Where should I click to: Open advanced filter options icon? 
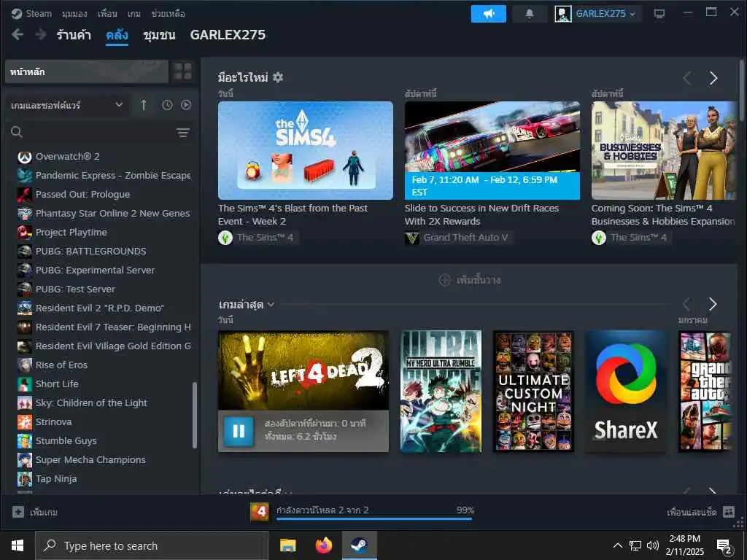click(x=183, y=133)
